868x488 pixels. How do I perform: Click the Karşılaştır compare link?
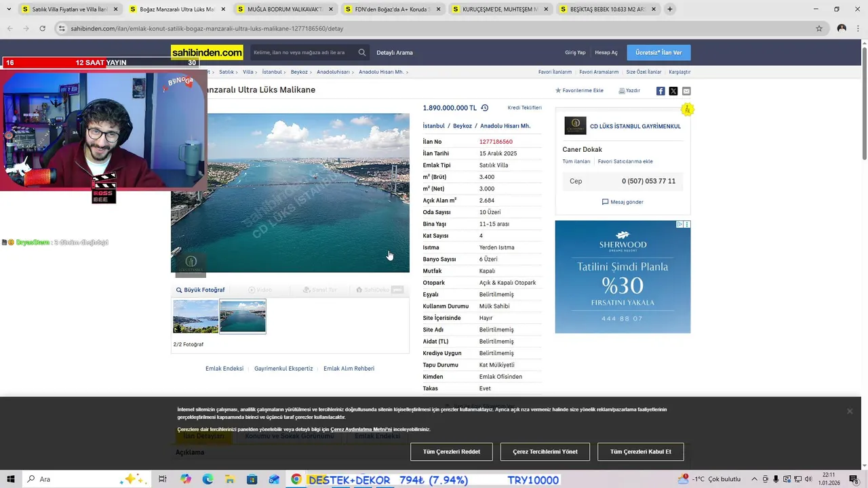tap(679, 72)
